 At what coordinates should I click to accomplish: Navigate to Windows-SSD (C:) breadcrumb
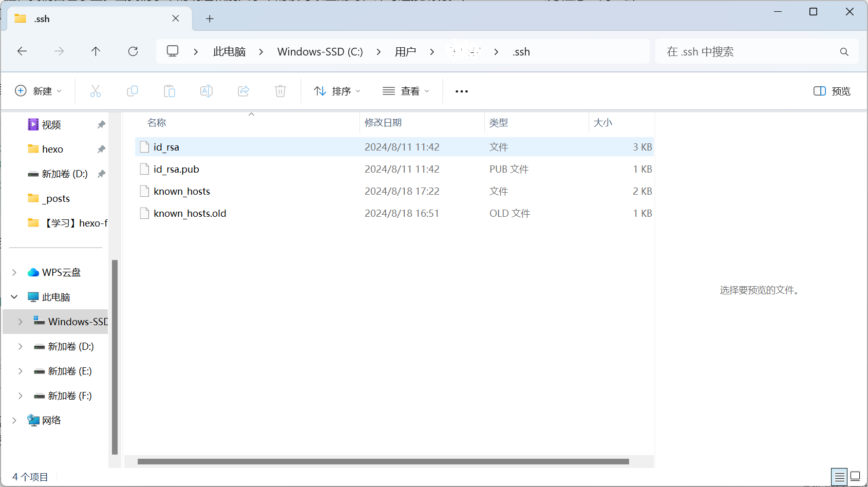(x=320, y=52)
